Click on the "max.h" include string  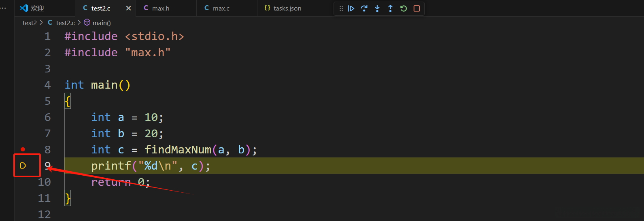point(148,53)
